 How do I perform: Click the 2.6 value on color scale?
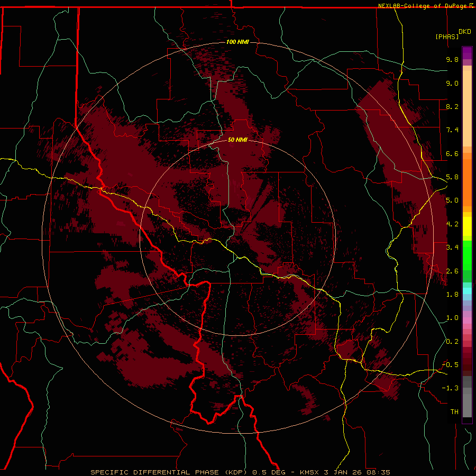click(452, 271)
